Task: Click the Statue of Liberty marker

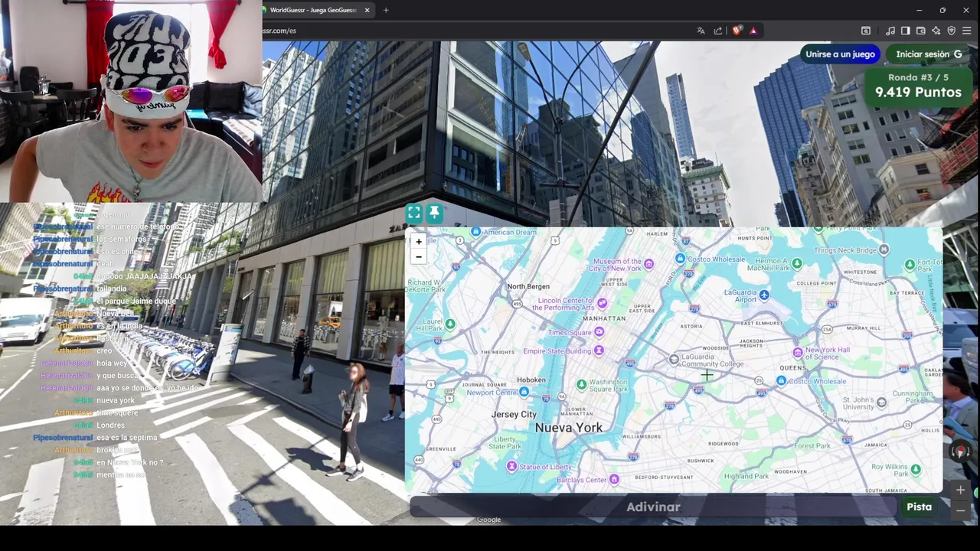Action: 511,466
